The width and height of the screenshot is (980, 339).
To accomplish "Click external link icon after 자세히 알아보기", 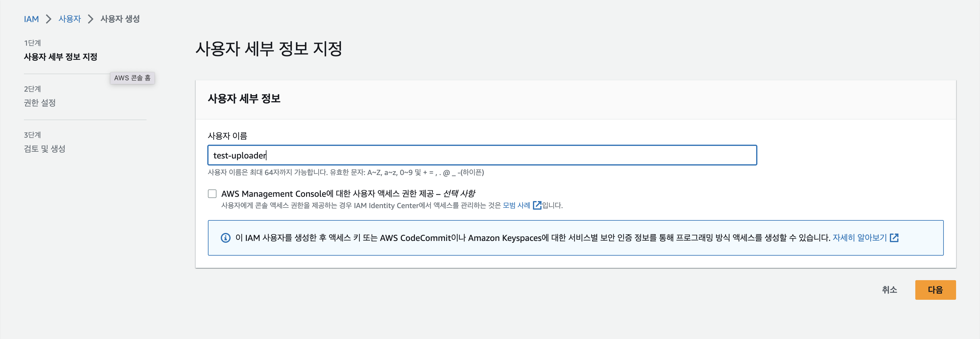I will tap(894, 238).
